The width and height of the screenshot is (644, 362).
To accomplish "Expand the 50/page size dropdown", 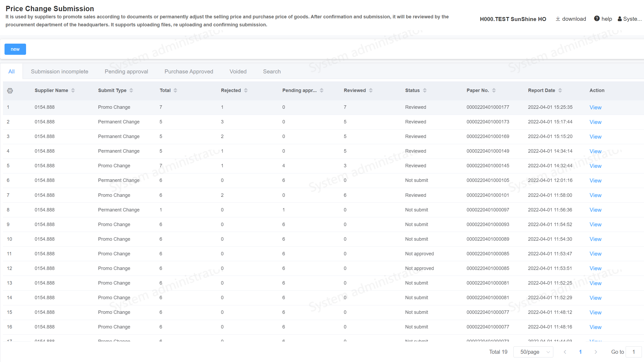I will (533, 352).
